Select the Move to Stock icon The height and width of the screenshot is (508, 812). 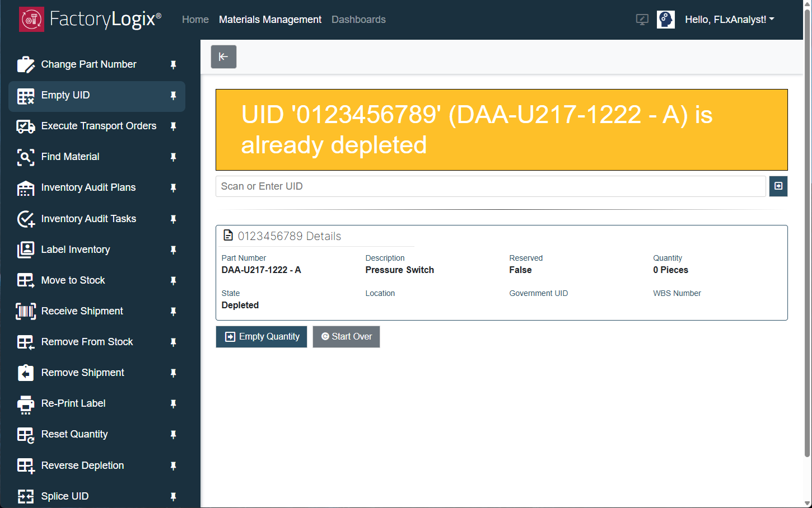pyautogui.click(x=26, y=280)
